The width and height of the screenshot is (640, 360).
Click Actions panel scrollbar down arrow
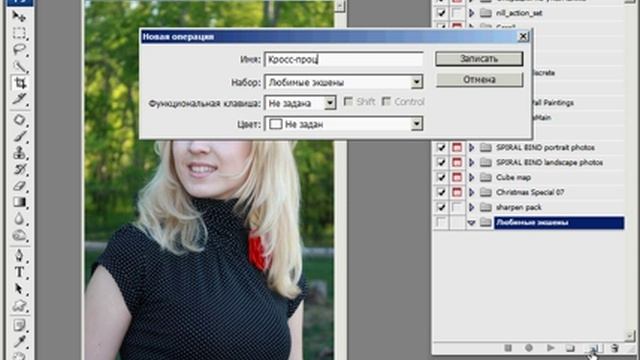click(x=629, y=336)
